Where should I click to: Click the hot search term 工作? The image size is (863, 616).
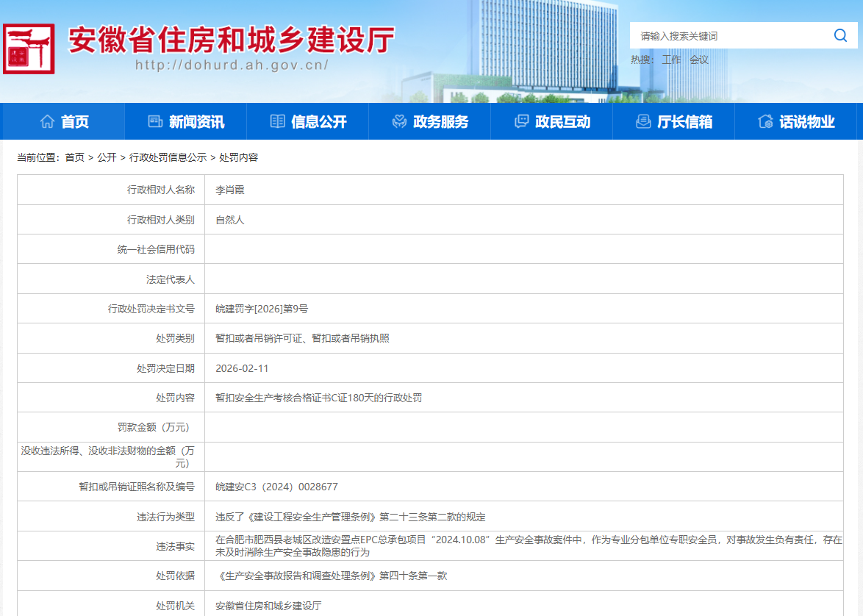click(671, 60)
